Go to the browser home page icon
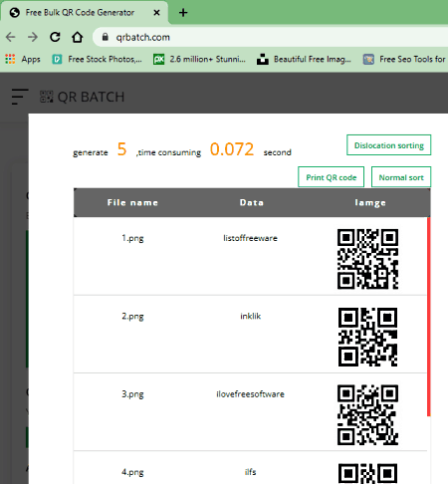 click(78, 37)
